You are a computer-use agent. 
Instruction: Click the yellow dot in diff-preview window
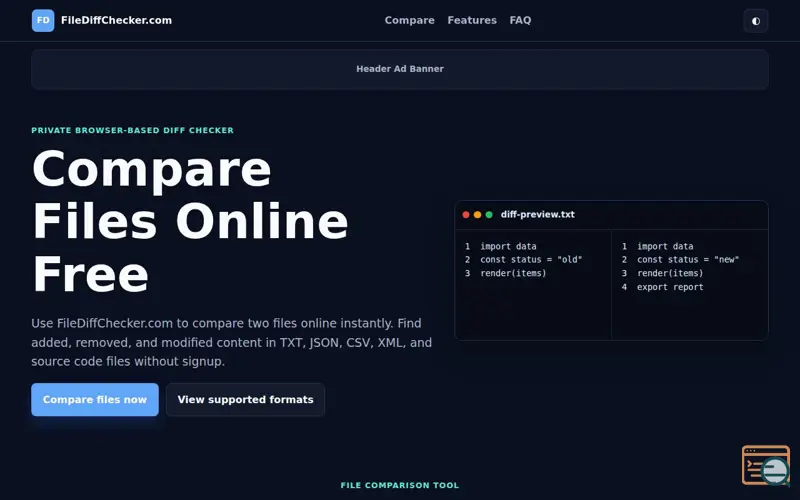click(x=478, y=215)
